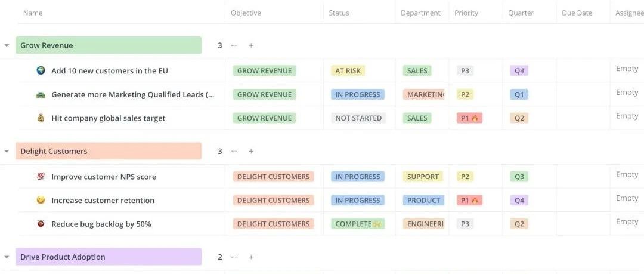Collapse the Grow Revenue group

(7, 45)
